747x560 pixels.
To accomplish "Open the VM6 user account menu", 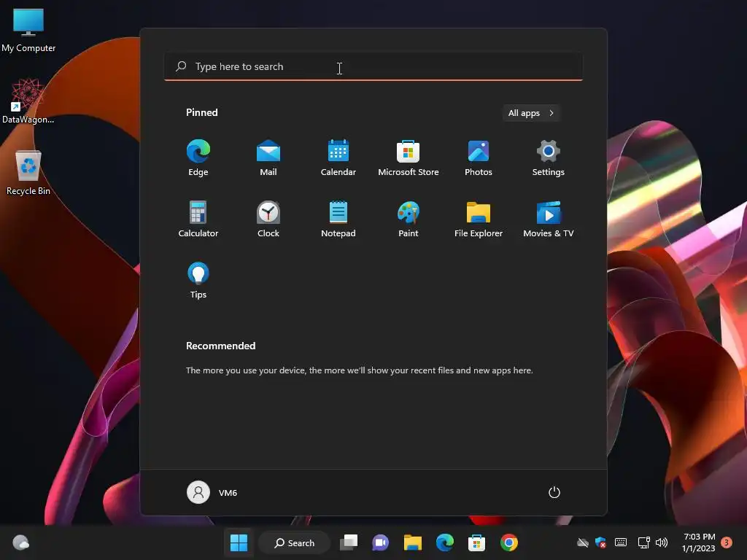I will coord(212,492).
